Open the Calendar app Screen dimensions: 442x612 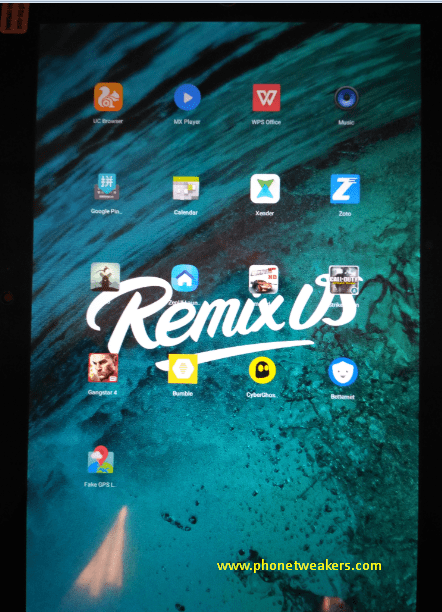coord(186,188)
